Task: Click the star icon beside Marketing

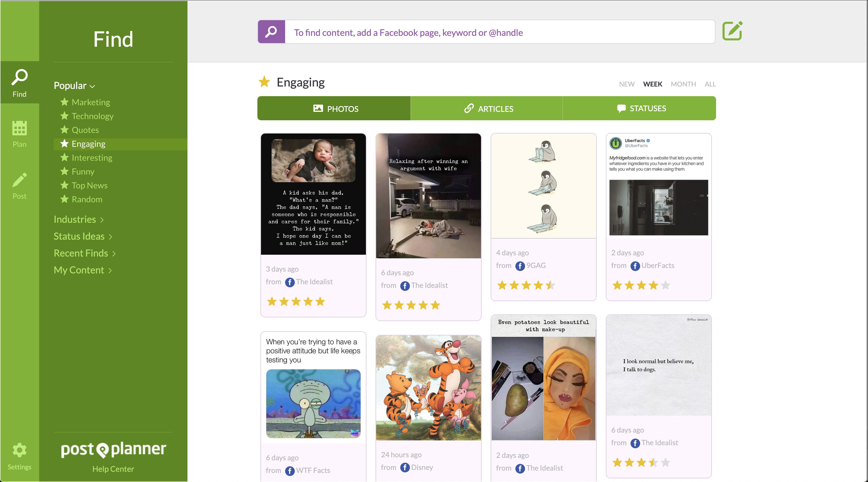Action: coord(64,102)
